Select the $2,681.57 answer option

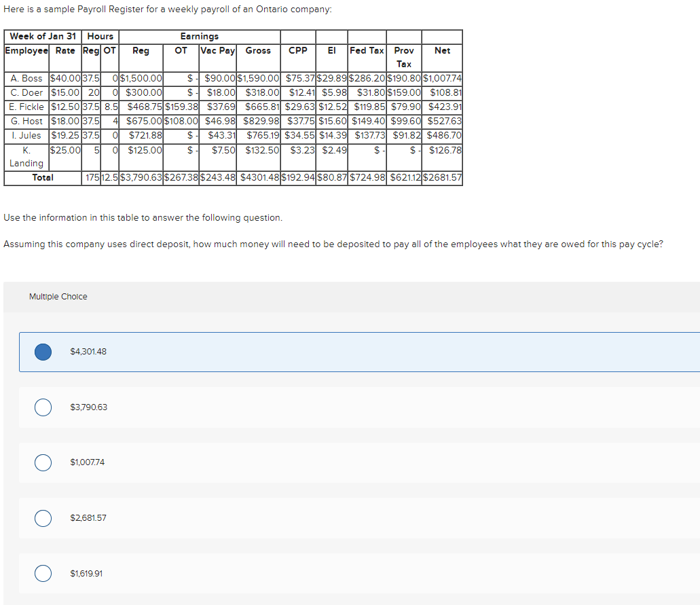coord(43,518)
